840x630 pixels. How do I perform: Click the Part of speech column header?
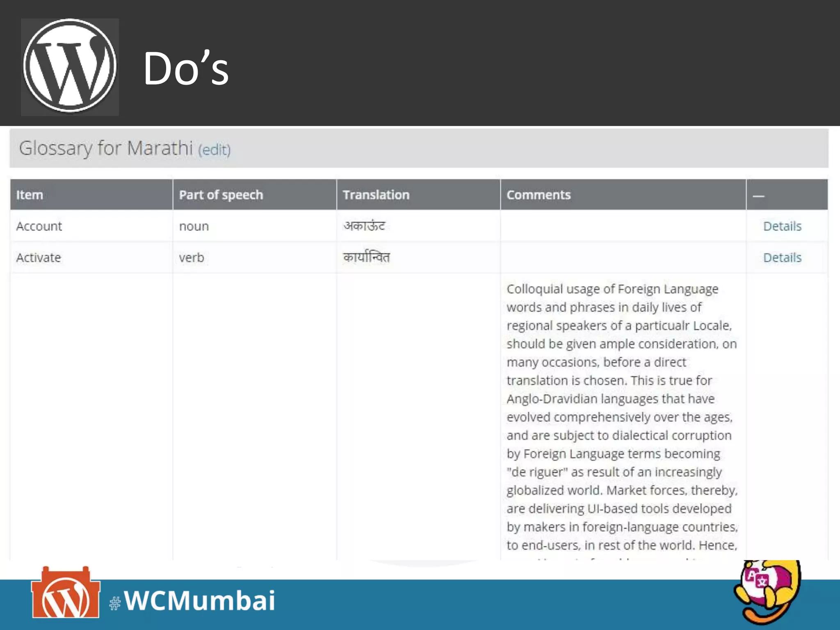[255, 194]
